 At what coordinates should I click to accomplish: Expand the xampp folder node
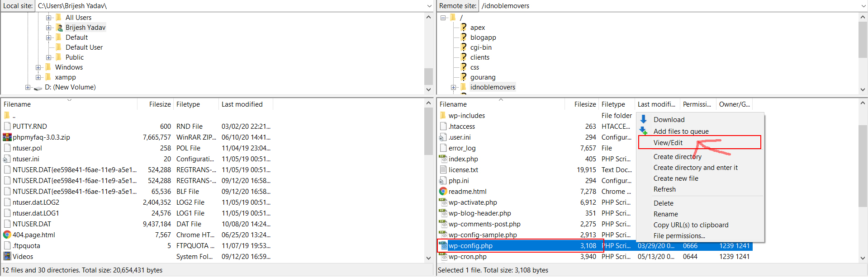coord(38,77)
